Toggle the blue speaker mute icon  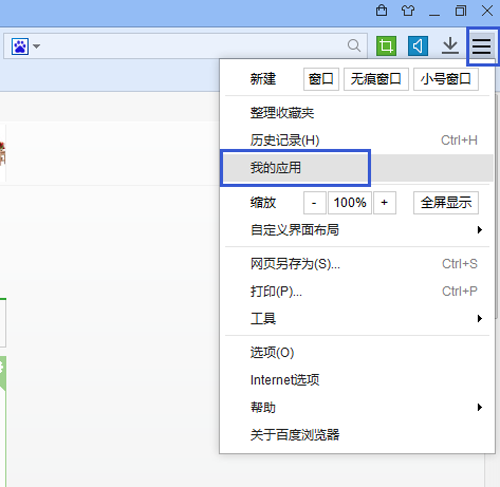(418, 46)
